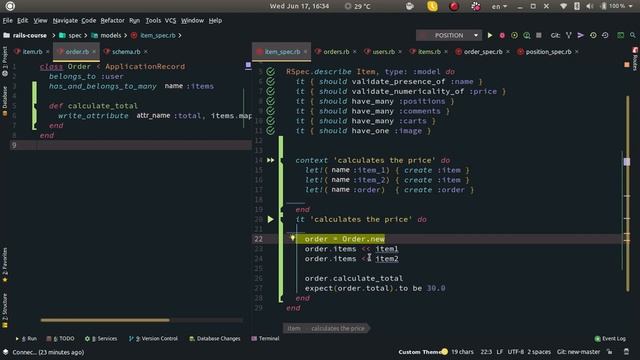
Task: Open the items.rb tab
Action: (429, 52)
